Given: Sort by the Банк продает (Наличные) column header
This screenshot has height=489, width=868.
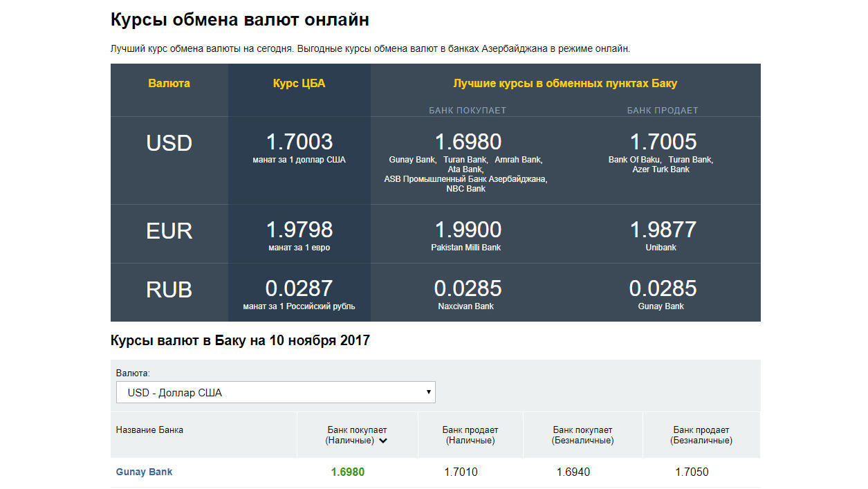Looking at the screenshot, I should 470,435.
